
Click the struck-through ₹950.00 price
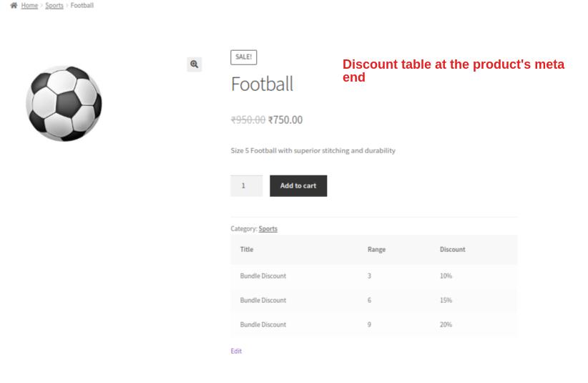pos(248,120)
